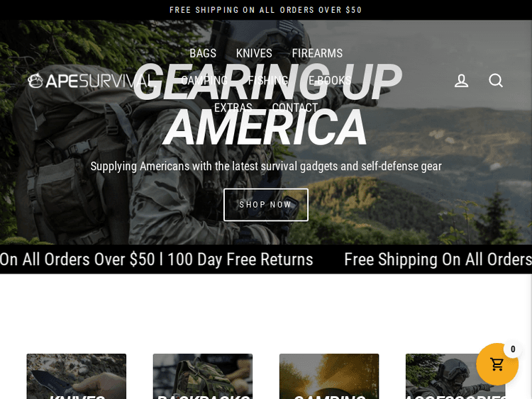
Task: Open the orange shopping cart button
Action: click(497, 364)
